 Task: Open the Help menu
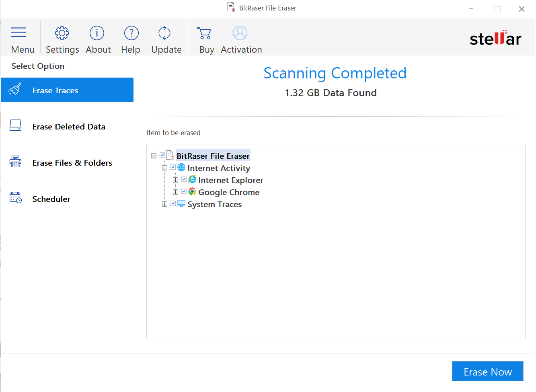(x=131, y=33)
